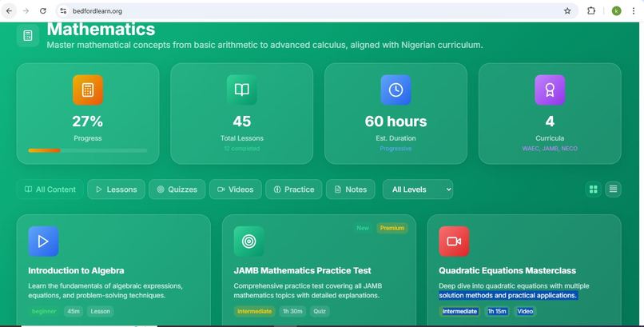Click the Curricula label
This screenshot has height=327, width=644.
pyautogui.click(x=550, y=138)
